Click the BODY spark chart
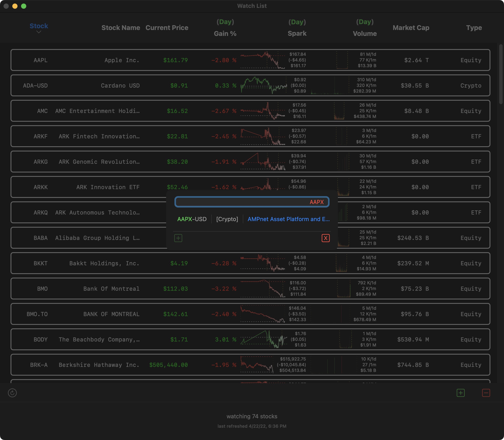Screen dimensions: 504x440 (x=264, y=339)
